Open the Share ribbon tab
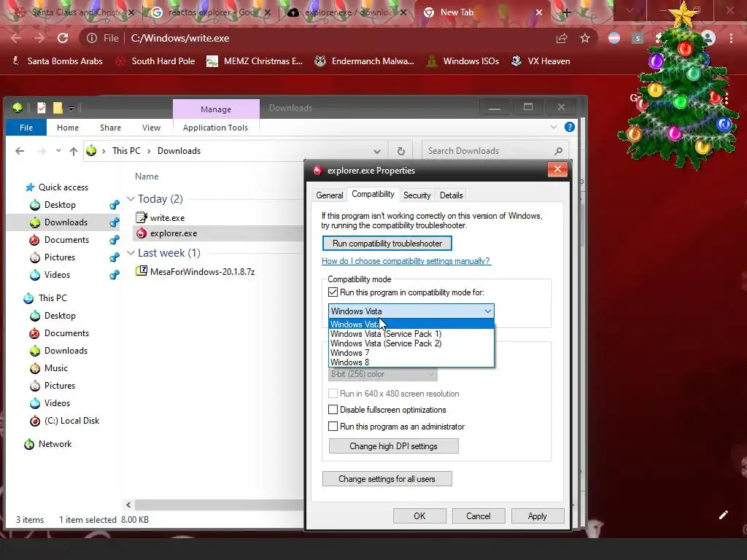Viewport: 747px width, 560px height. (x=110, y=128)
